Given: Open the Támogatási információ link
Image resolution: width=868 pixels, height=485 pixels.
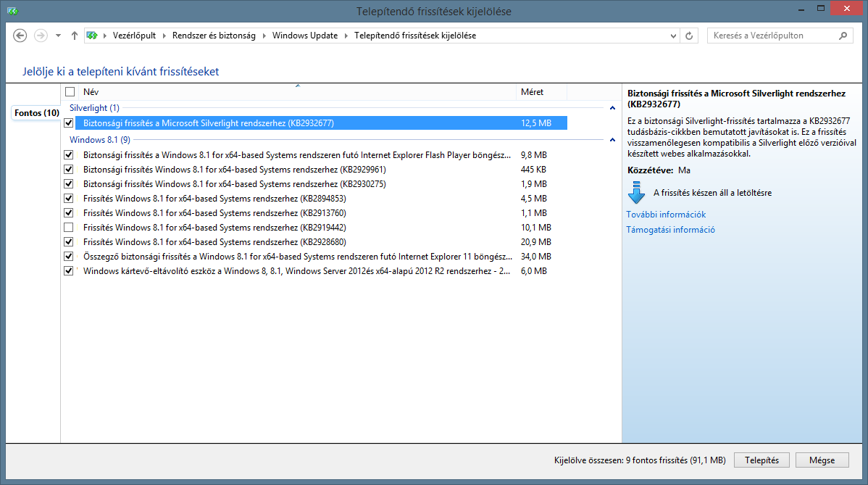Looking at the screenshot, I should pos(670,230).
